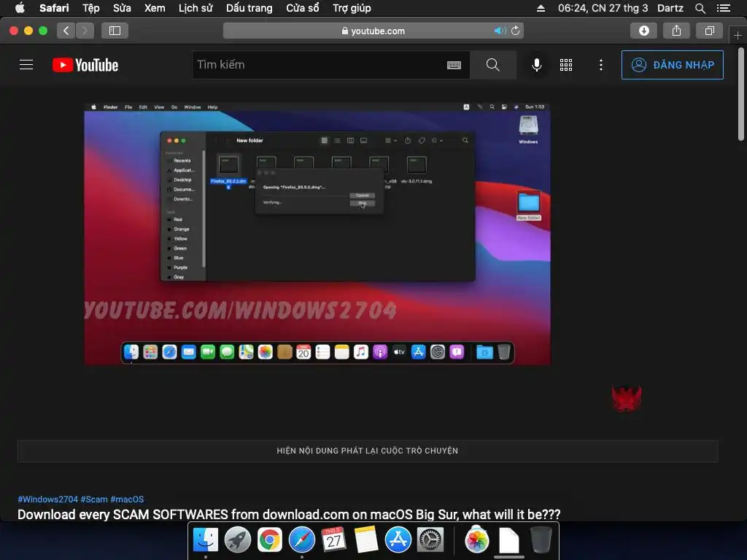Open the Trợ giúp menu
The height and width of the screenshot is (560, 747).
click(352, 8)
